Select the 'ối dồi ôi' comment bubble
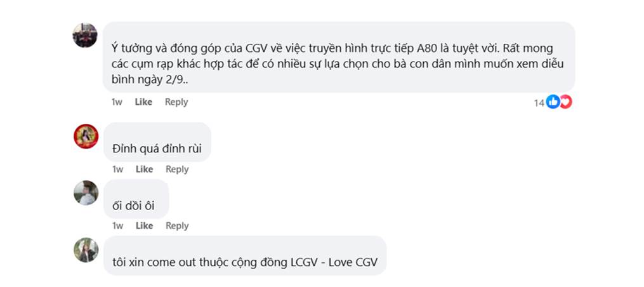Screen dimensions: 644x287 [136, 199]
